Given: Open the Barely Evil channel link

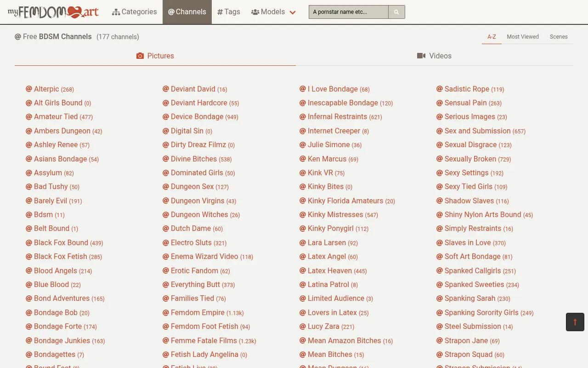Looking at the screenshot, I should [x=54, y=201].
